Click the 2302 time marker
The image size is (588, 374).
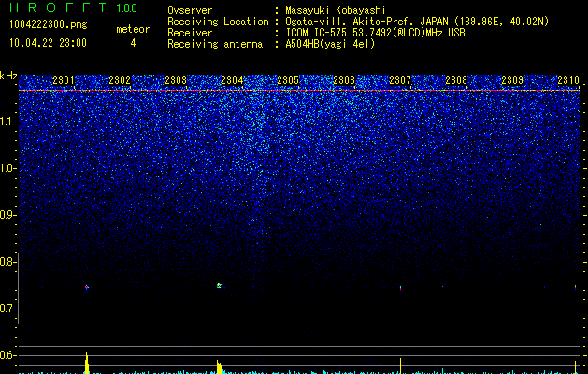click(120, 80)
